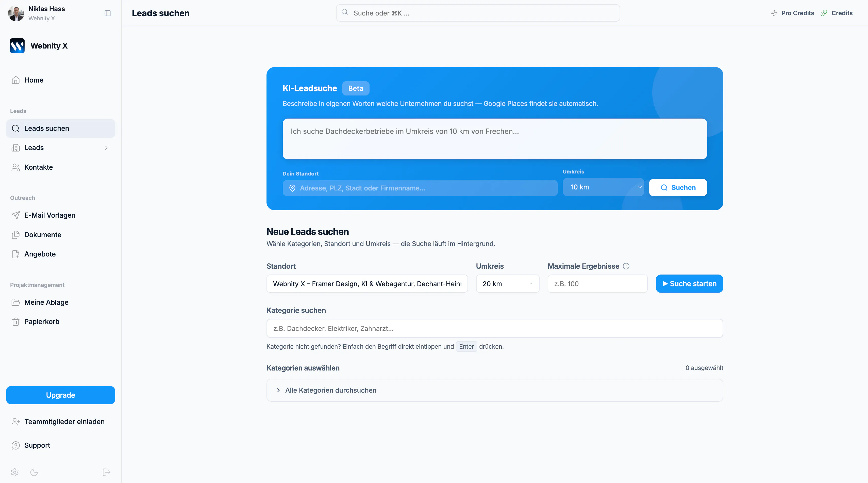The width and height of the screenshot is (868, 483).
Task: Go to Kontakte
Action: (x=61, y=167)
